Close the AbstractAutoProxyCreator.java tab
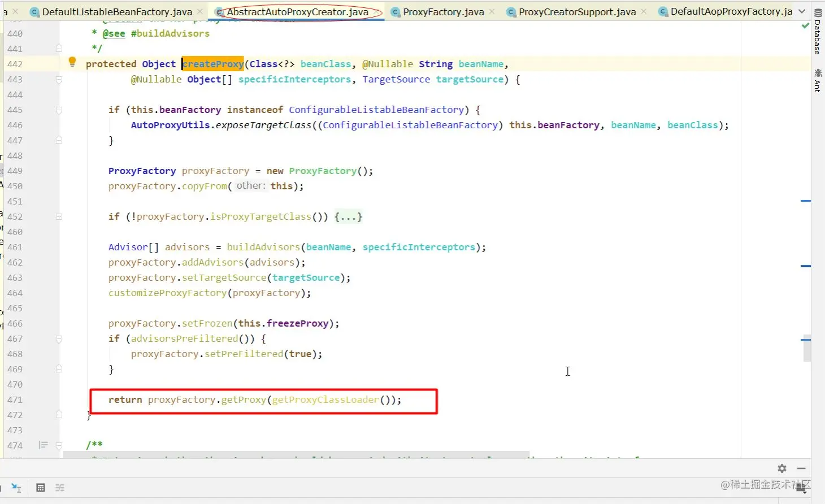Screen dimensions: 825x504 click(376, 11)
